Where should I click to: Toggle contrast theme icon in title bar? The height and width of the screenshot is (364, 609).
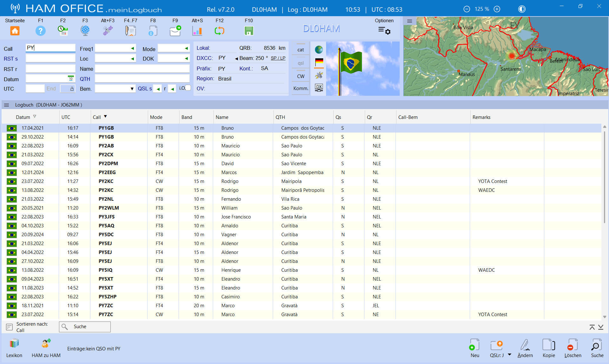522,9
